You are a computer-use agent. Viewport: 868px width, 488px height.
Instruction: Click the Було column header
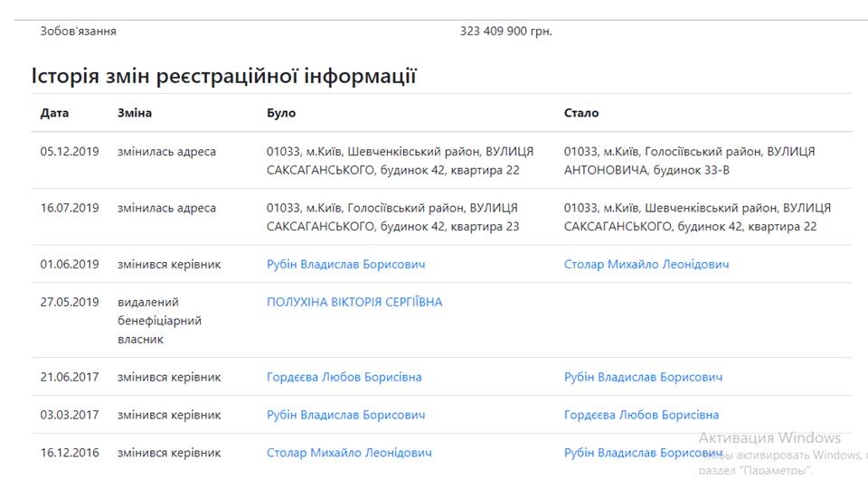(281, 113)
